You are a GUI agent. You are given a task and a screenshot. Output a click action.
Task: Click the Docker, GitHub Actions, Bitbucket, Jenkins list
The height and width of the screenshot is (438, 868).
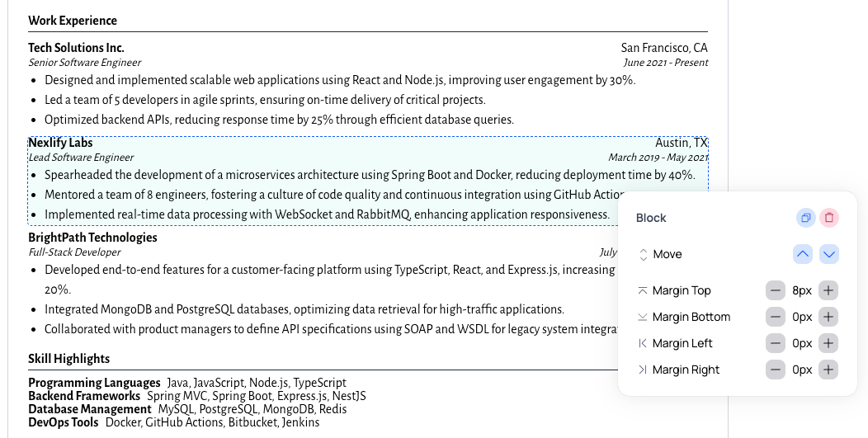pyautogui.click(x=212, y=422)
